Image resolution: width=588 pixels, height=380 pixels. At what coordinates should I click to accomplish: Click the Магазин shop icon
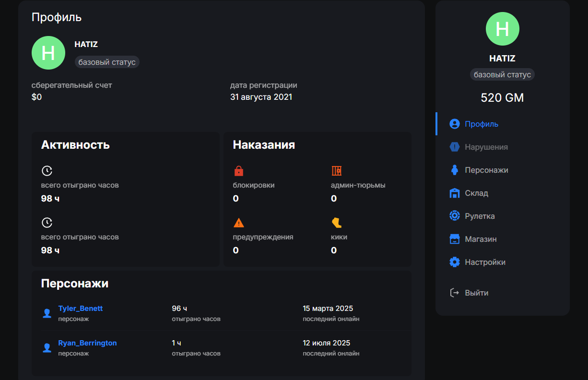coord(454,239)
